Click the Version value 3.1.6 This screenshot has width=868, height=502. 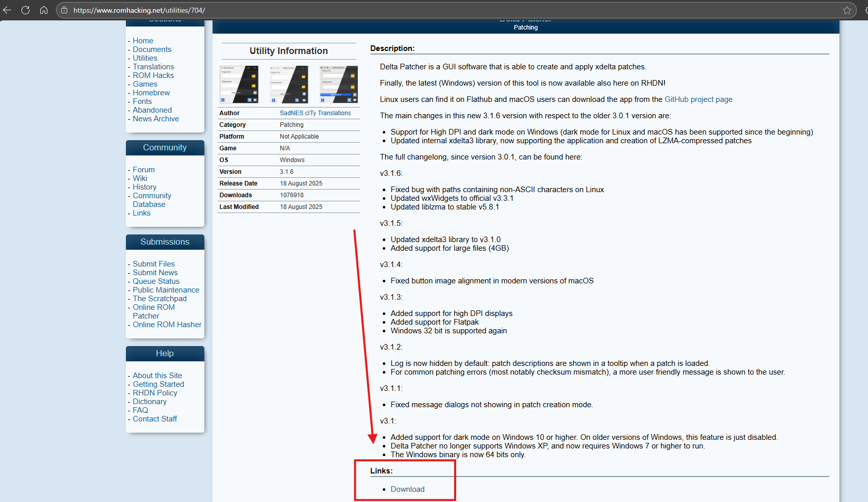286,172
